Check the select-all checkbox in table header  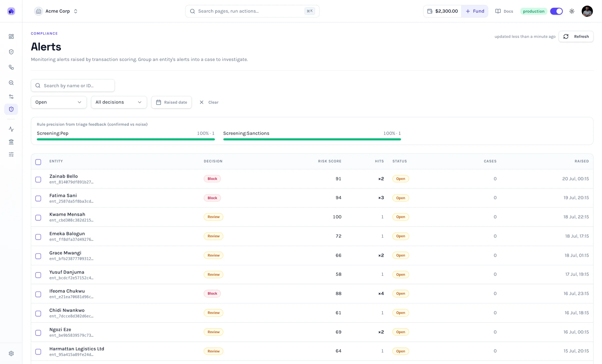pyautogui.click(x=38, y=162)
